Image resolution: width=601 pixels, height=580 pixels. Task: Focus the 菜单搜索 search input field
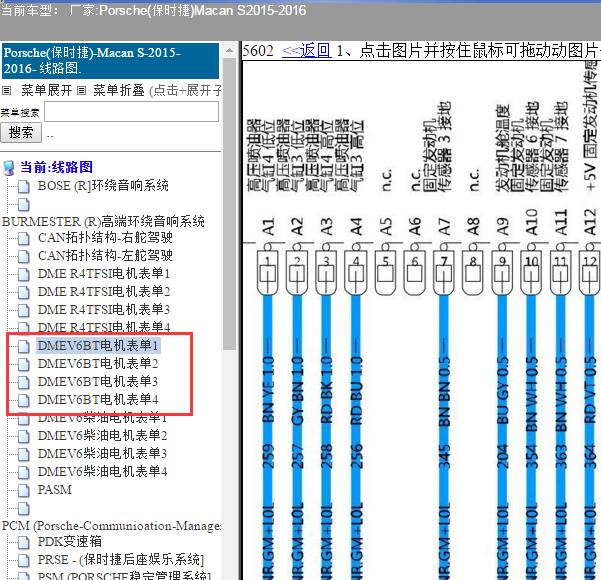tap(131, 112)
